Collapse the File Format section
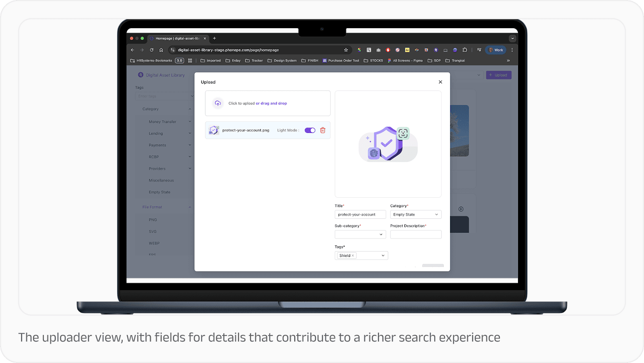The width and height of the screenshot is (644, 363). point(190,207)
